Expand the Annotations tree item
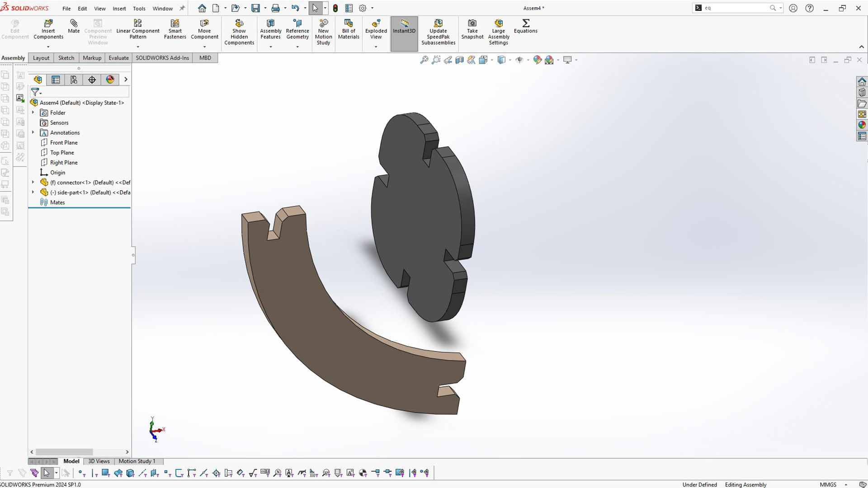 [x=34, y=132]
